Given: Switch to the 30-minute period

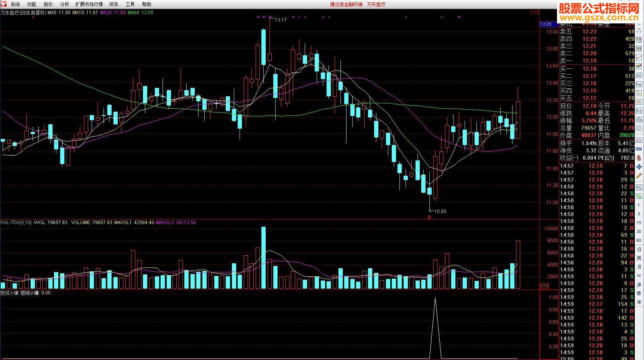Looking at the screenshot, I should (x=639, y=231).
